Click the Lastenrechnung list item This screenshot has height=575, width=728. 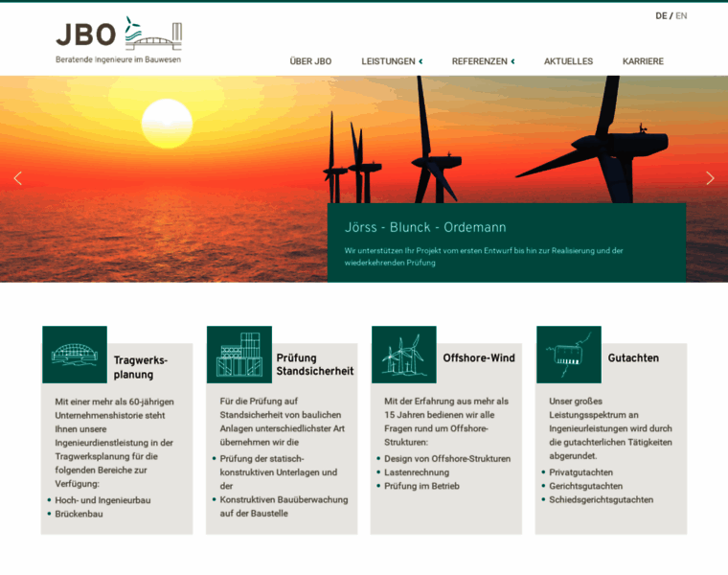point(417,472)
